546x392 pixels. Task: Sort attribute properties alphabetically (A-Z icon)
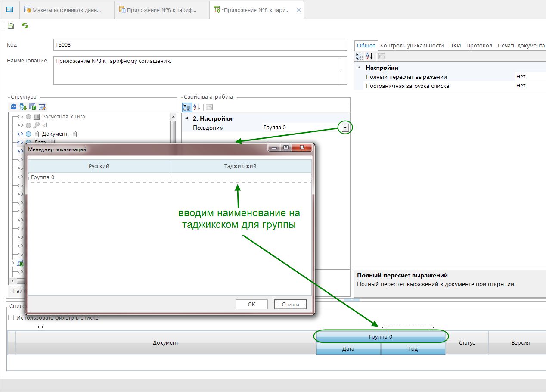pyautogui.click(x=196, y=107)
